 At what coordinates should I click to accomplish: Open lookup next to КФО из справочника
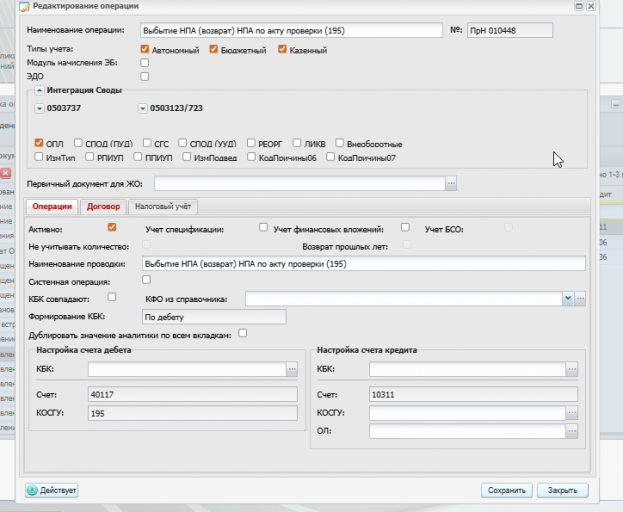[x=580, y=298]
